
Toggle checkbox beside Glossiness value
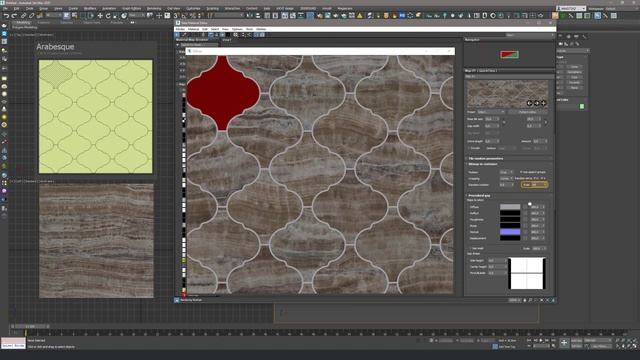pyautogui.click(x=525, y=220)
